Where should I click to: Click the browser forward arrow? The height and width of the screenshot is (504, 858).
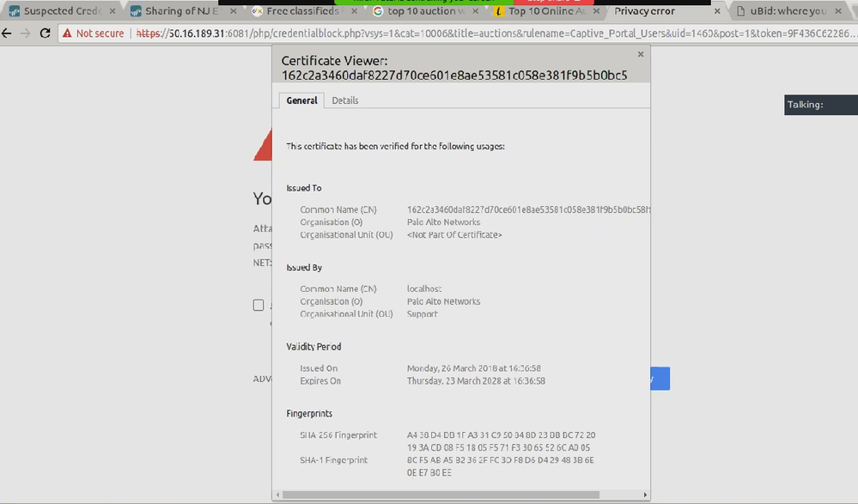click(26, 33)
